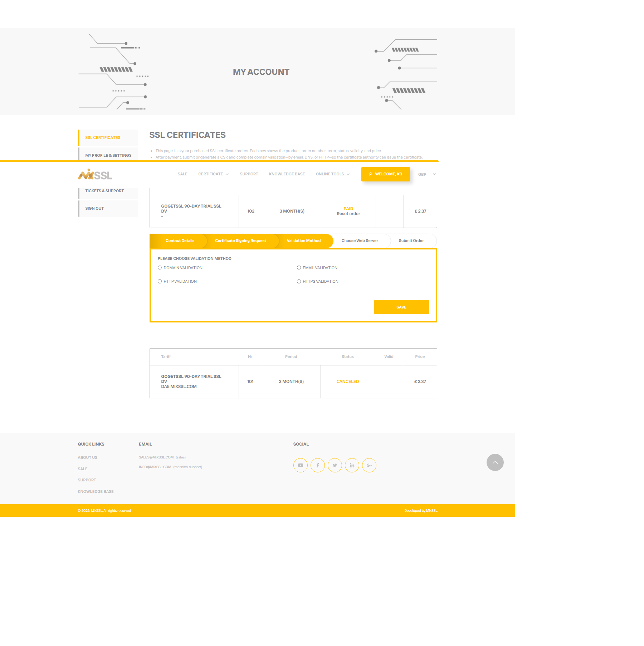The image size is (644, 646).
Task: Select Email Validation radio button
Action: [299, 268]
